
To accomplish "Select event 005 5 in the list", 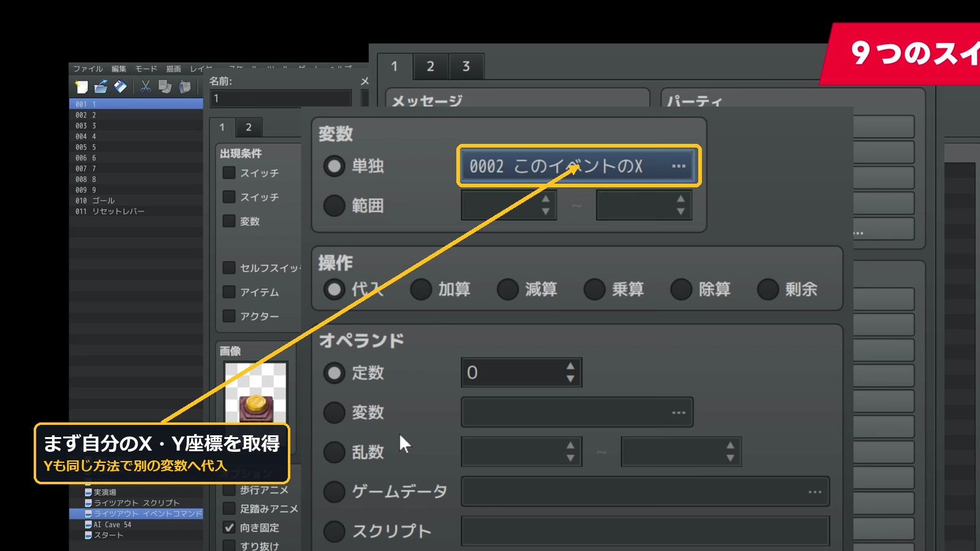I will point(136,147).
